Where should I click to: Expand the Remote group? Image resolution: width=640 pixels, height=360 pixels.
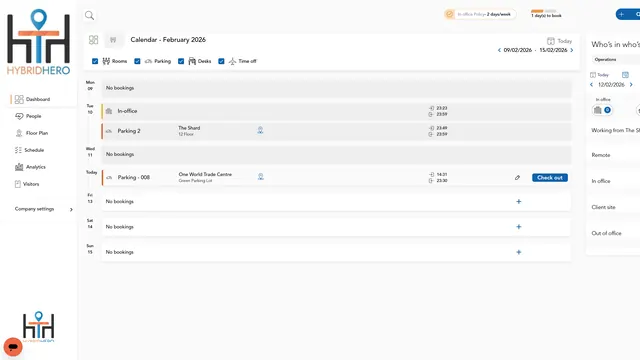(x=601, y=155)
